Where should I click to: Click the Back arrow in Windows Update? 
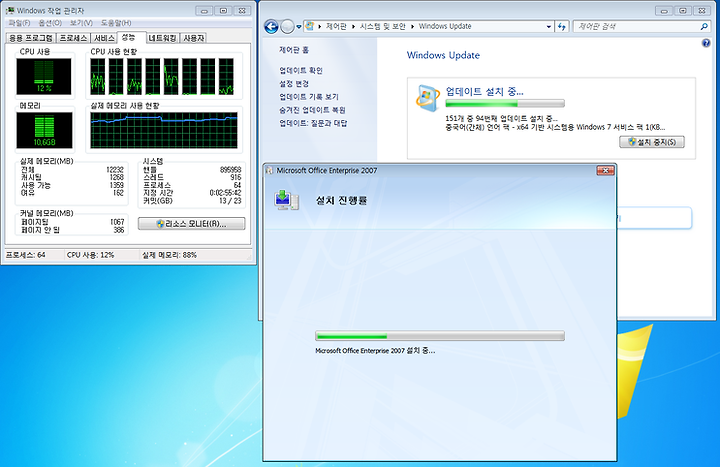271,27
